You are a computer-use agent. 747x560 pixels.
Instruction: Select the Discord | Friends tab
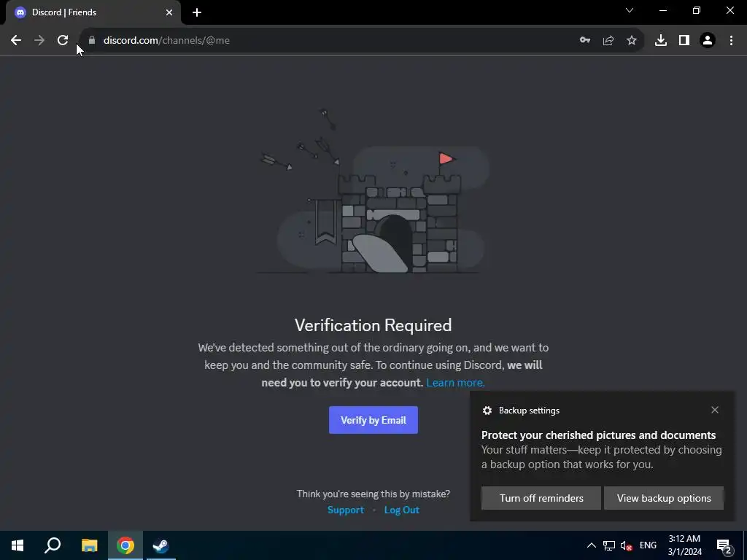pos(93,12)
